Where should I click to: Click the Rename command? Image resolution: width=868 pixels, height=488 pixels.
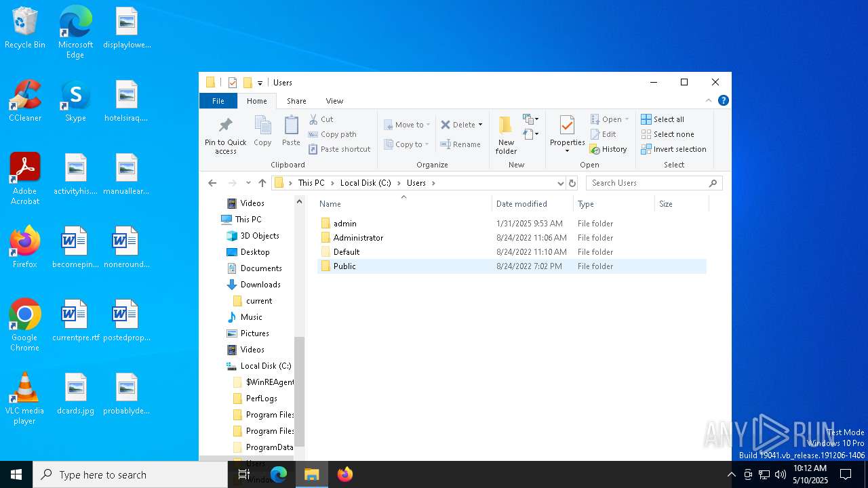[x=460, y=144]
